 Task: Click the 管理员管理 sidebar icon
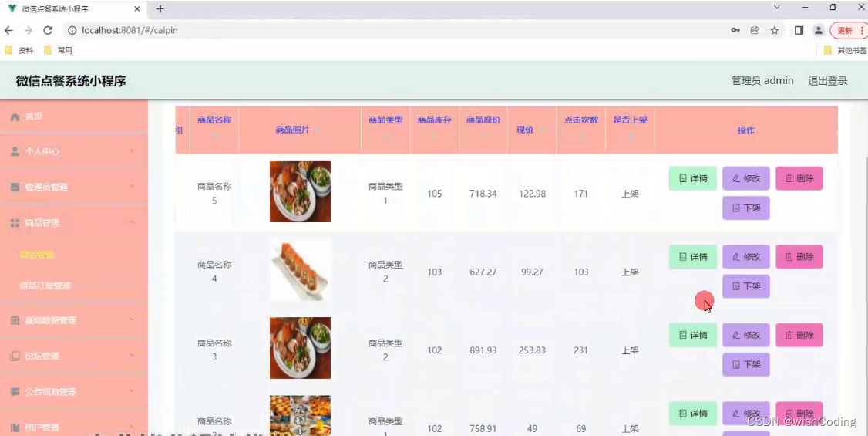pyautogui.click(x=15, y=187)
